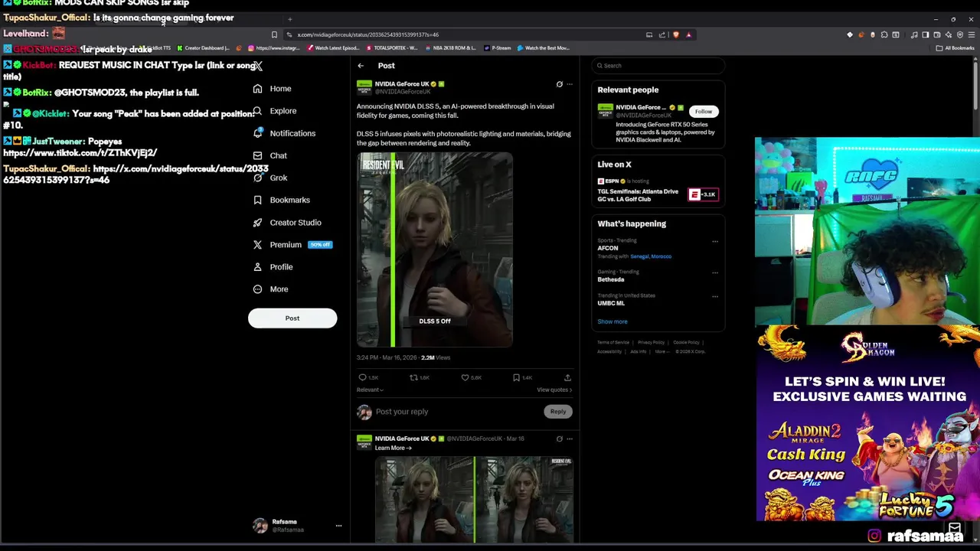Open Privacy Policy footer link
Viewport: 980px width, 551px height.
click(x=651, y=342)
